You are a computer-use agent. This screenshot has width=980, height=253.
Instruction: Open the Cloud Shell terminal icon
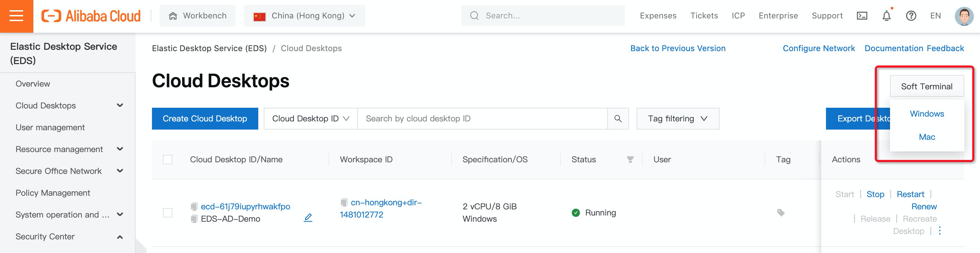(862, 16)
